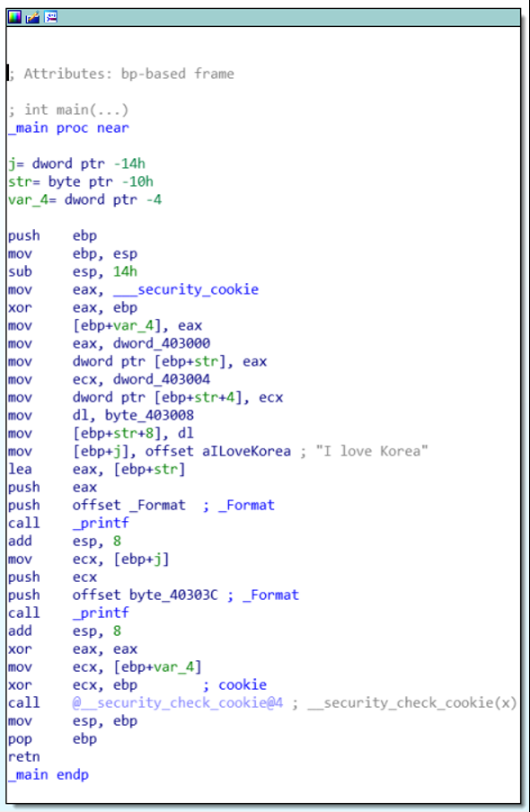Screen dimensions: 530x812
Task: Click 'mov ecx, [ebp+j]' instruction
Action: (89, 560)
